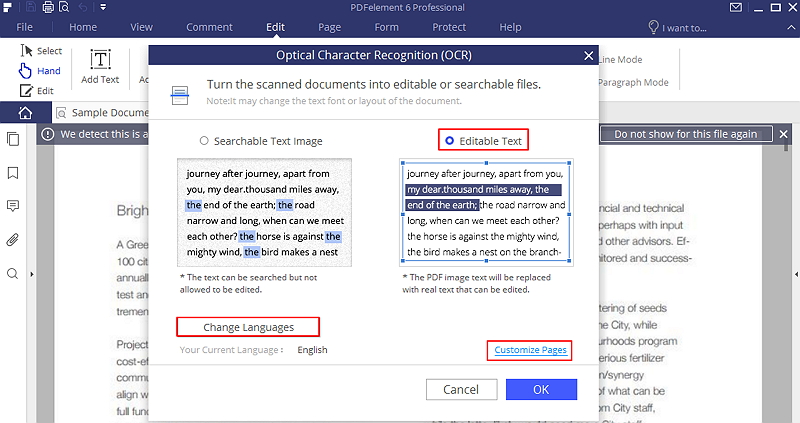The height and width of the screenshot is (423, 800).
Task: Open the Protect tab
Action: click(449, 27)
